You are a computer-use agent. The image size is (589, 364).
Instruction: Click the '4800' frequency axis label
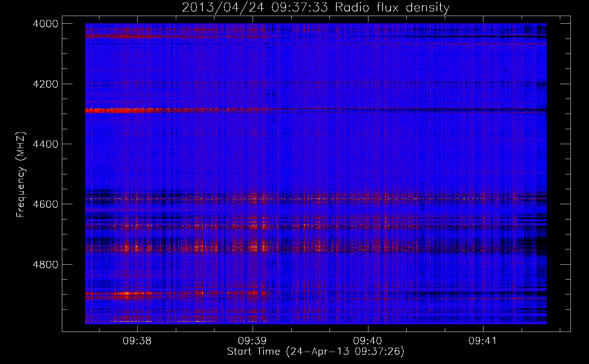[x=46, y=264]
